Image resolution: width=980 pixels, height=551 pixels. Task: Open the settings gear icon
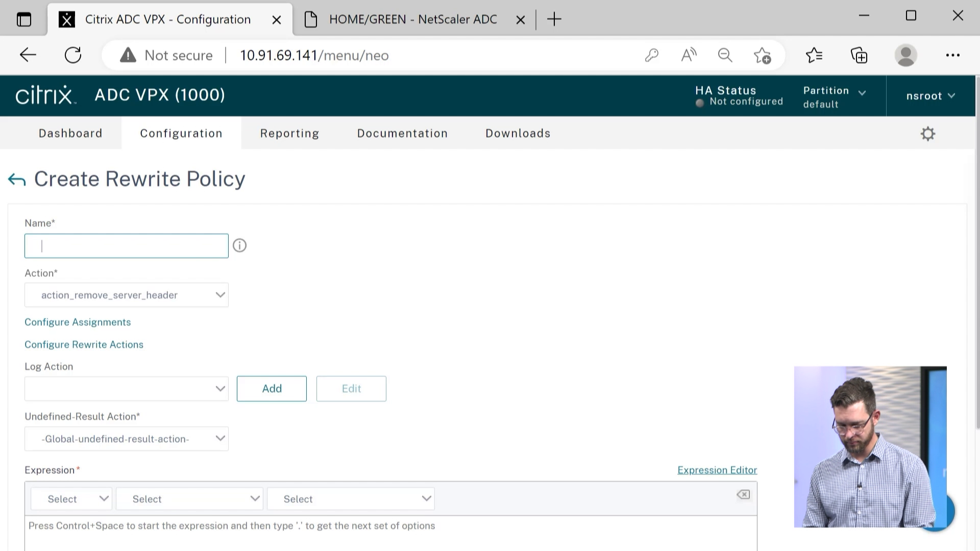tap(927, 134)
